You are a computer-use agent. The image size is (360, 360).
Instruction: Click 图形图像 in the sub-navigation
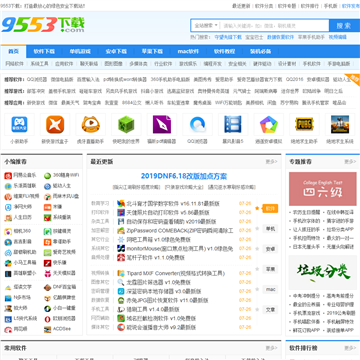click(x=113, y=63)
